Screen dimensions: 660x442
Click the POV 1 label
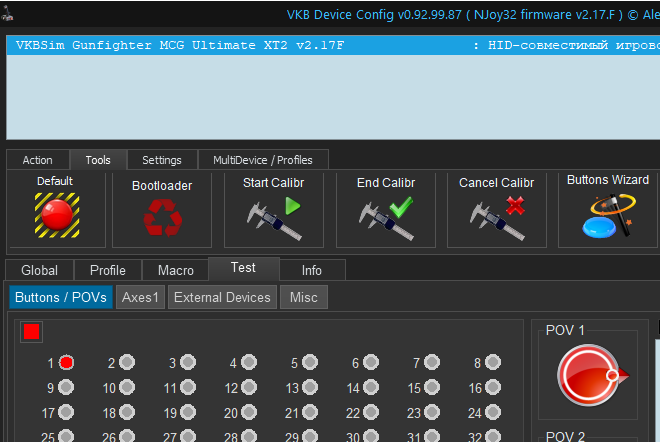[565, 330]
